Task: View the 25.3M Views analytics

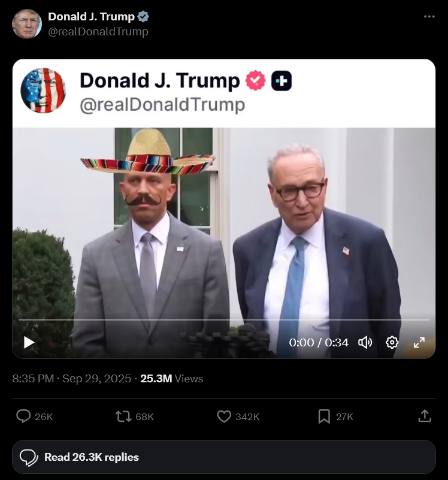Action: [x=171, y=379]
